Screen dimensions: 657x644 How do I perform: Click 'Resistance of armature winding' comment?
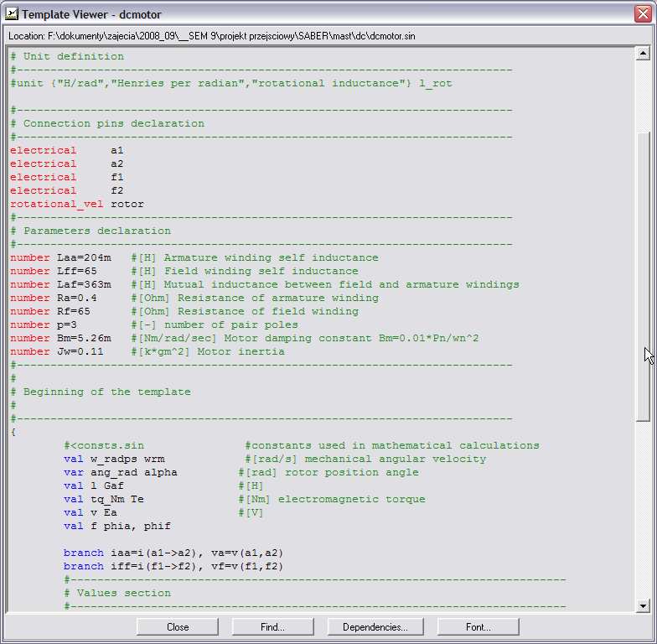(x=278, y=298)
